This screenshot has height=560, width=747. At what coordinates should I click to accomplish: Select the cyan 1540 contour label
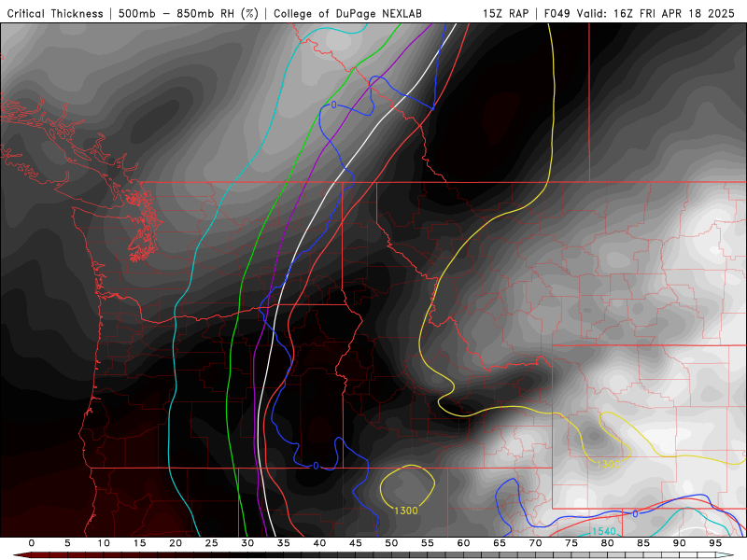[603, 531]
